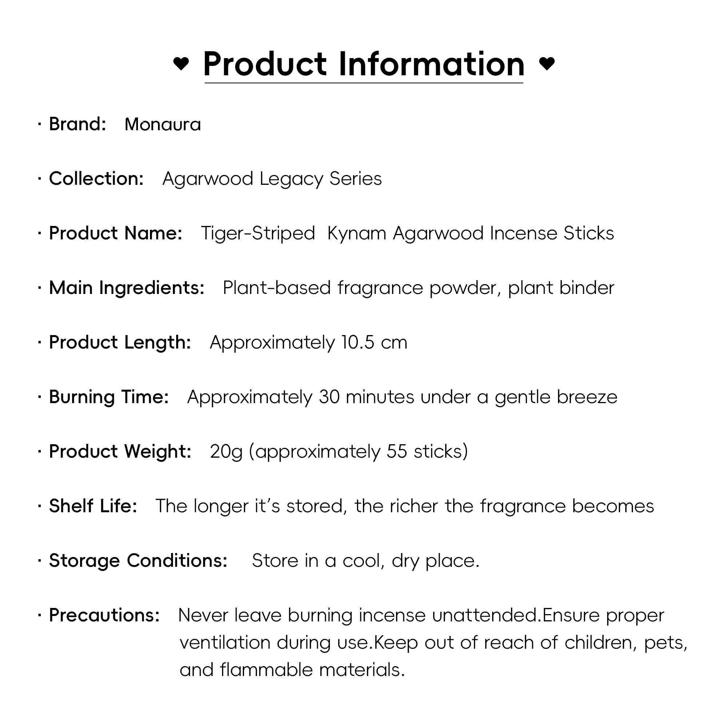Screen dimensions: 728x728
Task: Click the Shelf Life label
Action: tap(93, 506)
